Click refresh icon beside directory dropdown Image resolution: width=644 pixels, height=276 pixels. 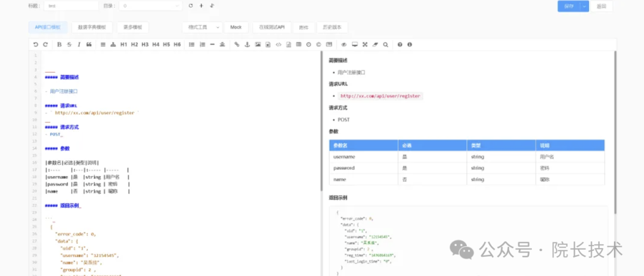191,6
